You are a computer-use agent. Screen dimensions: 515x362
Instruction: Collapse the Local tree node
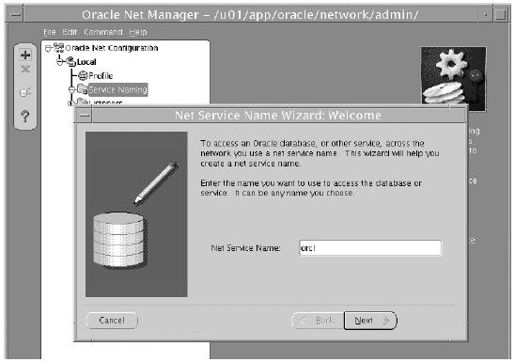click(60, 62)
